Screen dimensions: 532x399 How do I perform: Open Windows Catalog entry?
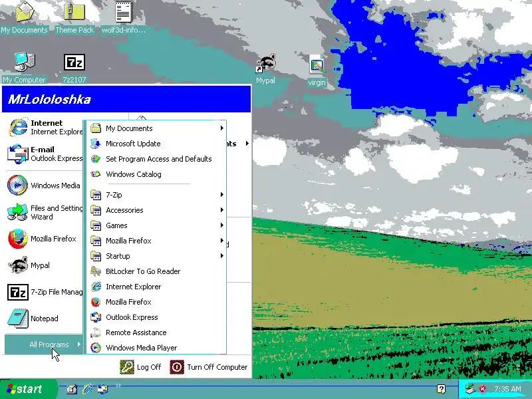point(156,174)
